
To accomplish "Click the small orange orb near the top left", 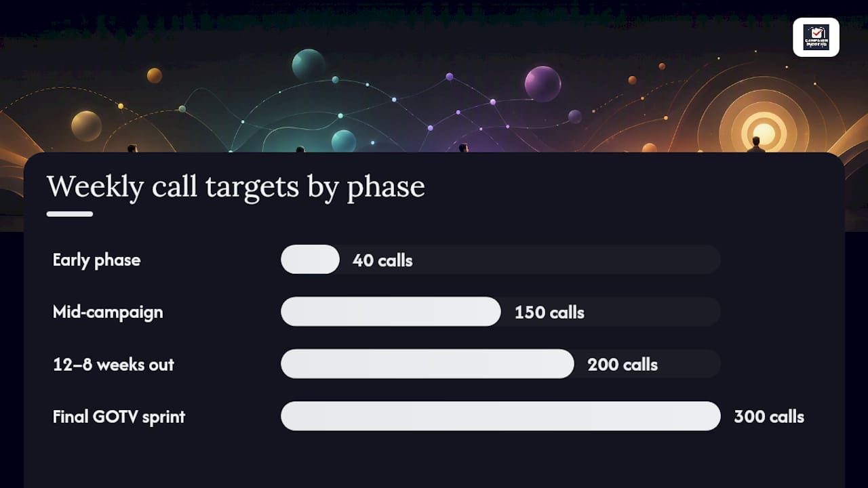I will coord(155,75).
